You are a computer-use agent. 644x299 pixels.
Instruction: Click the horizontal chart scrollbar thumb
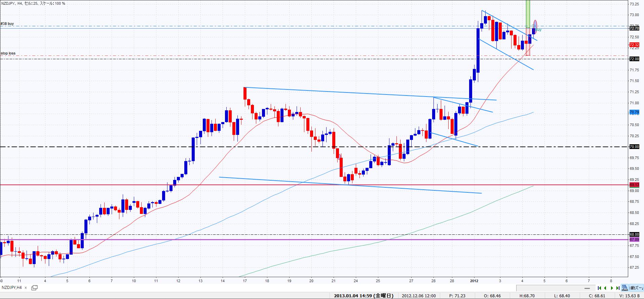pos(587,288)
